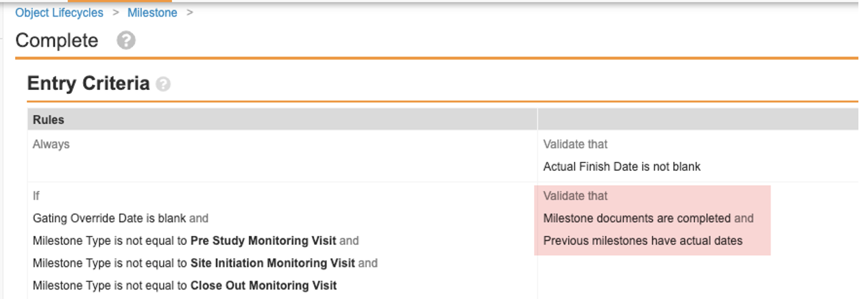Viewport: 868px width, 299px height.
Task: Click the arrow separator after Milestone breadcrumb
Action: (190, 13)
